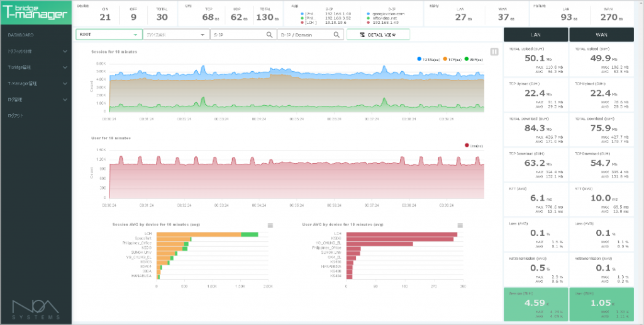
Task: Click the D-IP / Domain search magnifier icon
Action: pyautogui.click(x=336, y=35)
